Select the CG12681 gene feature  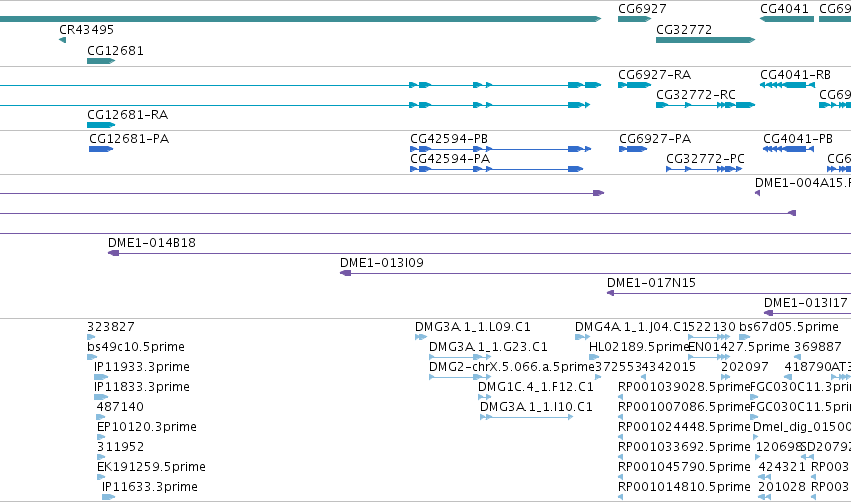pos(101,61)
